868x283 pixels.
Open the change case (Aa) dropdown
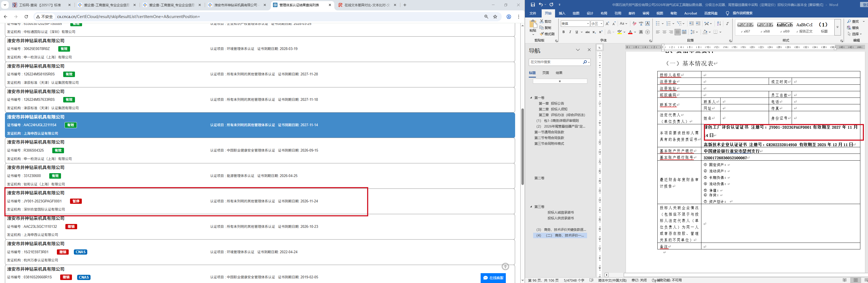click(x=623, y=23)
